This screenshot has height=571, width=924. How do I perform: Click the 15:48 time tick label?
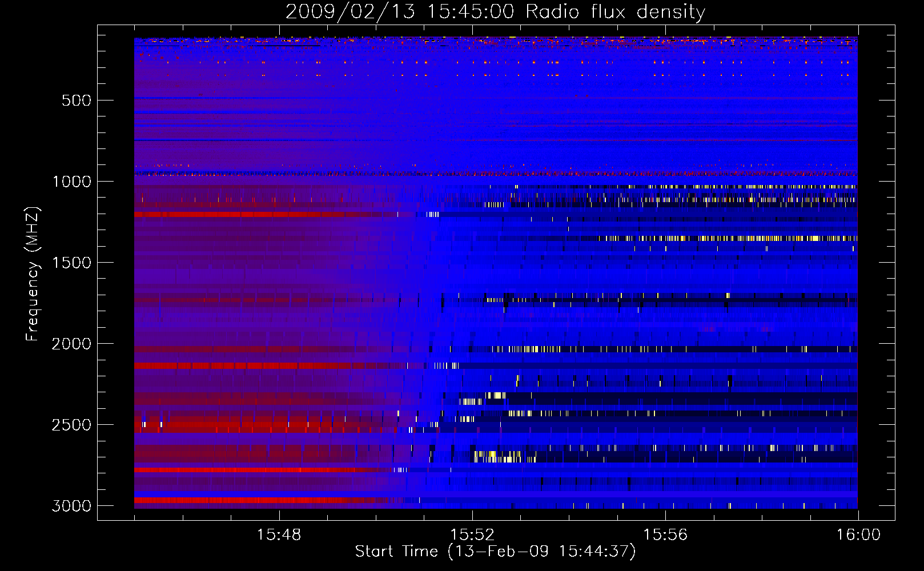coord(279,535)
